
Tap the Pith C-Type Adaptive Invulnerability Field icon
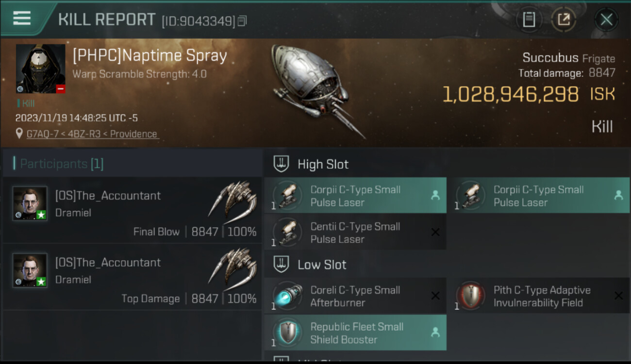(471, 296)
